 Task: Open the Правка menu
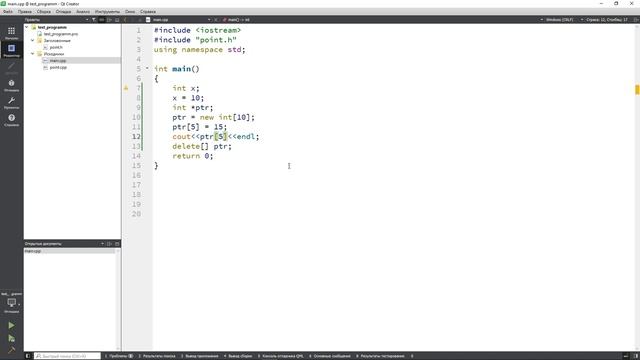(24, 12)
